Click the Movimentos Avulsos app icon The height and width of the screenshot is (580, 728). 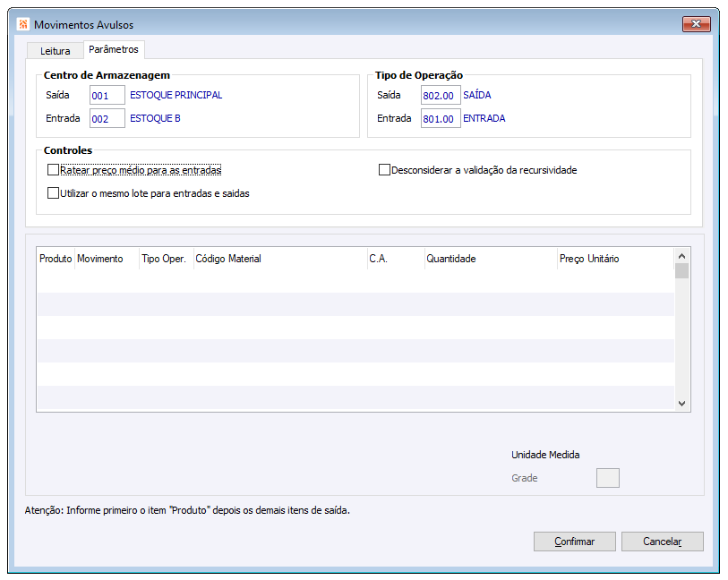22,24
